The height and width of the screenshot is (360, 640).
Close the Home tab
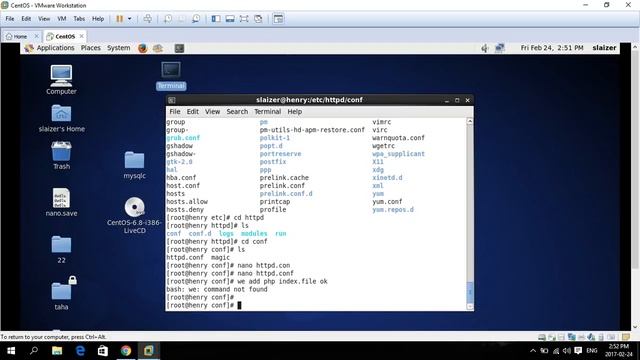[x=36, y=36]
